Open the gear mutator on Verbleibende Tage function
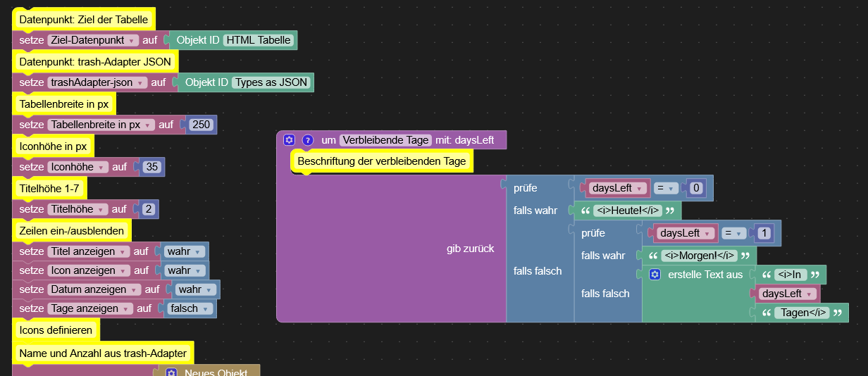 click(289, 140)
